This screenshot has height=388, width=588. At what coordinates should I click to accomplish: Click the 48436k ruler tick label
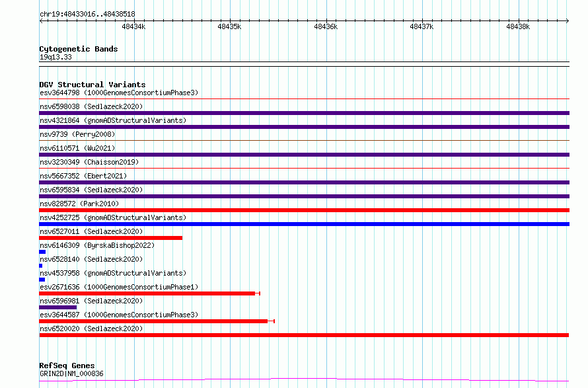click(x=326, y=26)
